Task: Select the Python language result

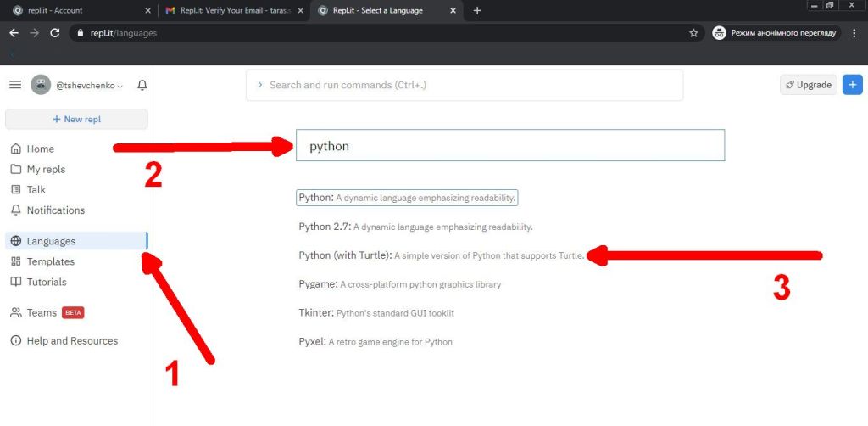Action: click(x=407, y=198)
